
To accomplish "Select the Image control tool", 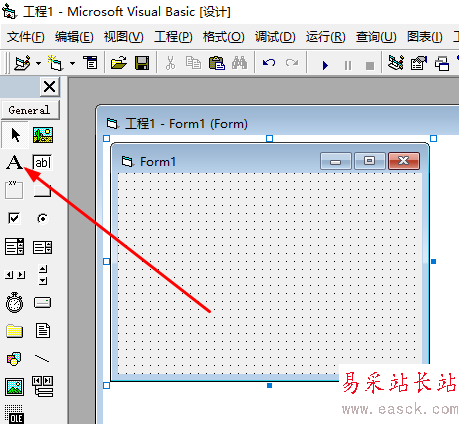I will 15,387.
